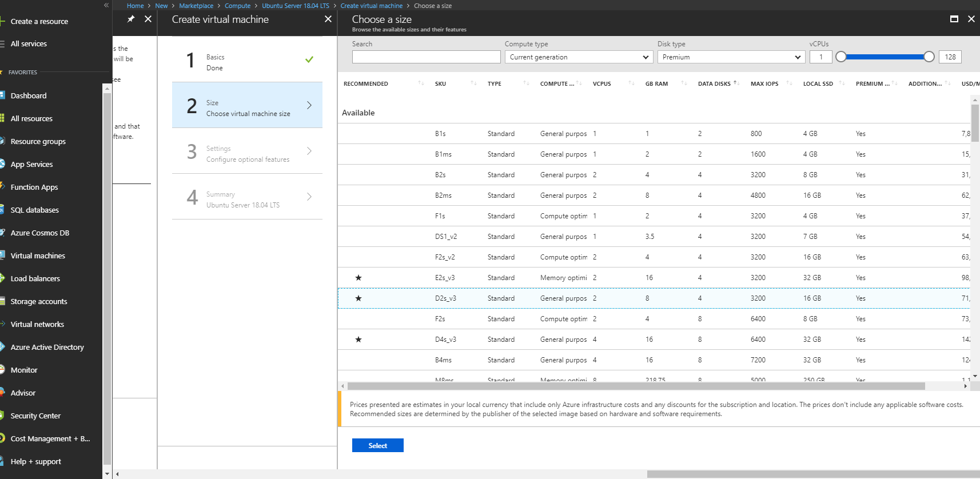Expand the Settings step chevron

coord(309,151)
